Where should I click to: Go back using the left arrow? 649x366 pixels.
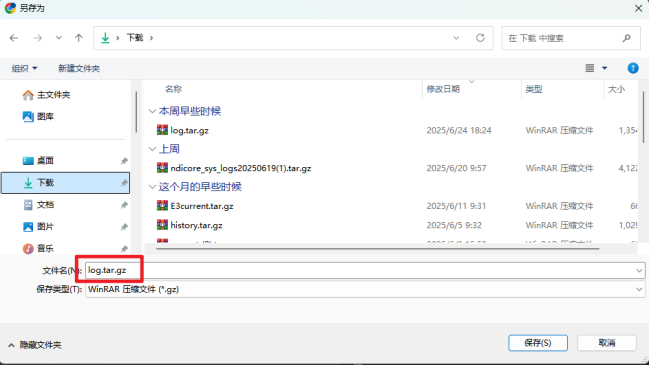pos(14,38)
